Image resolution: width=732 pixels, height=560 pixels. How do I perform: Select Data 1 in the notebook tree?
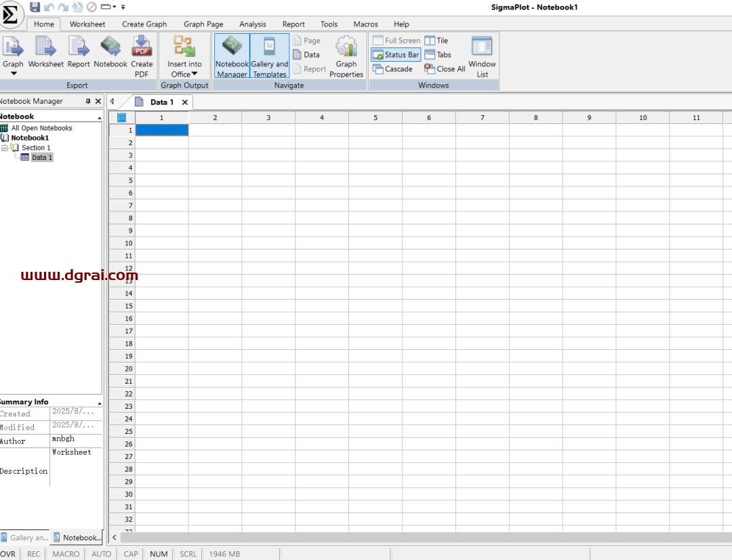point(42,157)
